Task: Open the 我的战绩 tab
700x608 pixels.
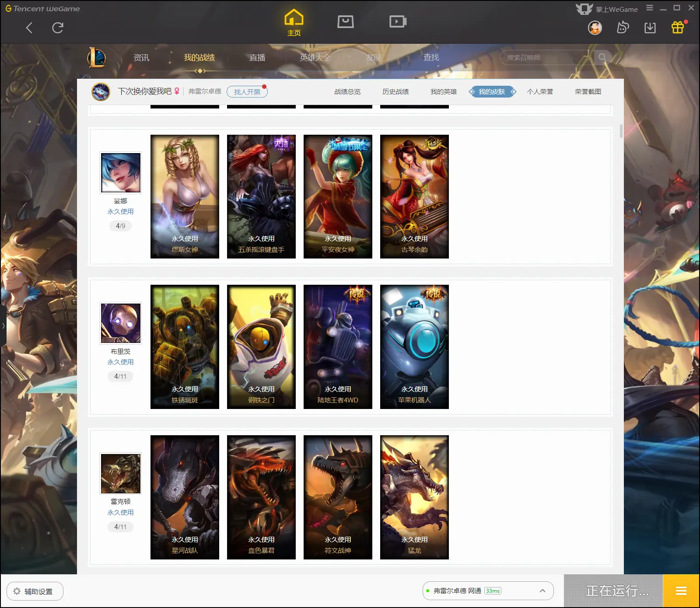Action: point(199,57)
